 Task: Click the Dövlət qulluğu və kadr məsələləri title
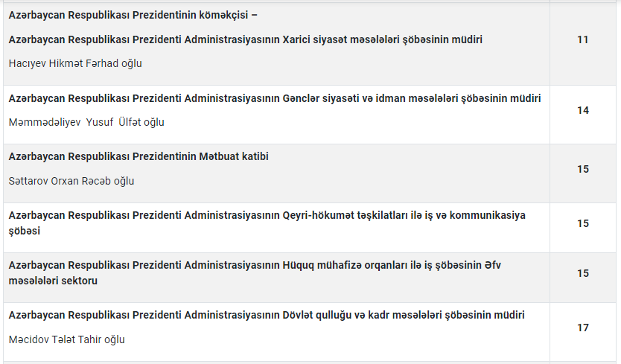267,315
